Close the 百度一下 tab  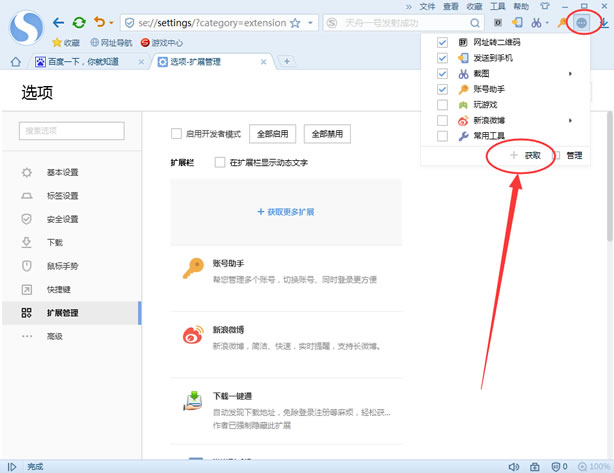tap(141, 62)
